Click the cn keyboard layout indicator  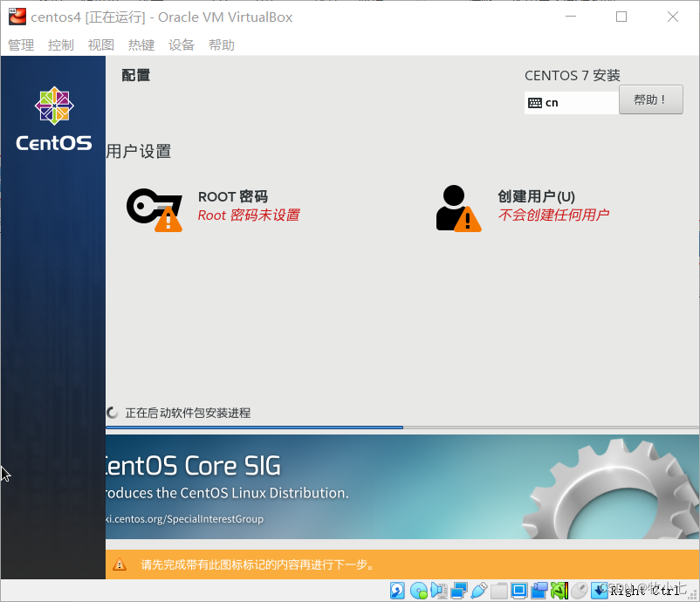(x=572, y=103)
